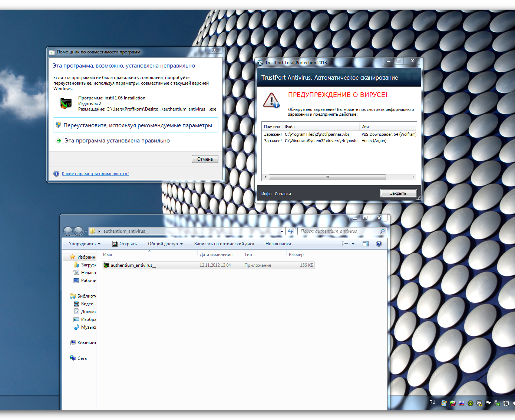
Task: Click the blue info icon in compatibility dialog
Action: [56, 174]
